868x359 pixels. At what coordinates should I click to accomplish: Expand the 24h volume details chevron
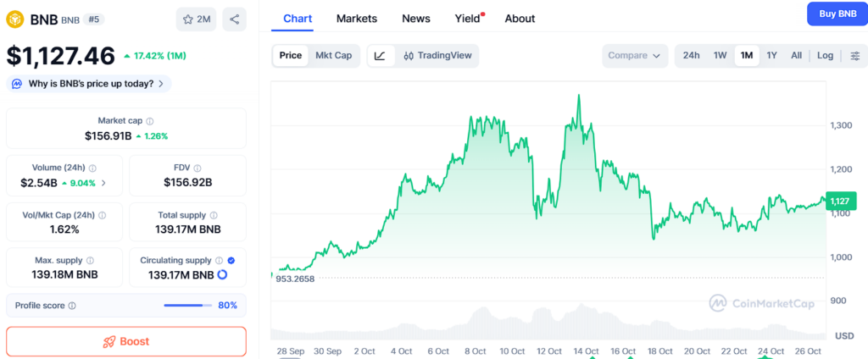(103, 183)
